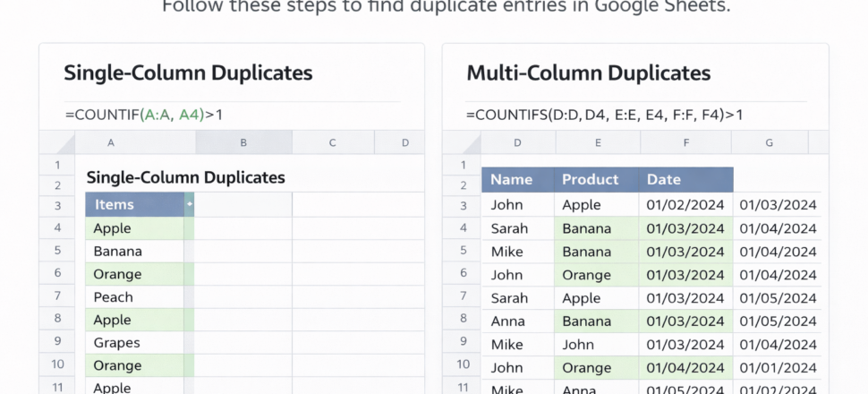Click row number 8 in the right sheet
Screen dimensions: 868x394
463,319
